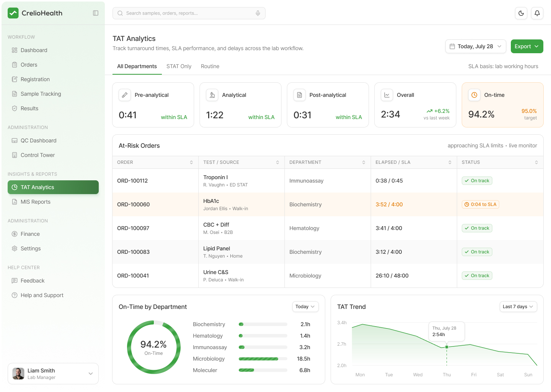The height and width of the screenshot is (392, 551).
Task: Sort by TEST / SOURCE column
Action: click(277, 162)
